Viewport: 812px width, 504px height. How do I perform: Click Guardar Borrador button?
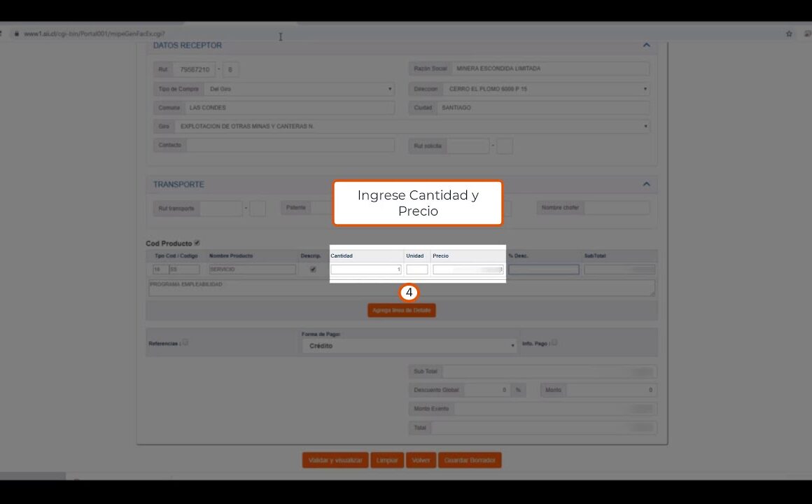click(470, 460)
